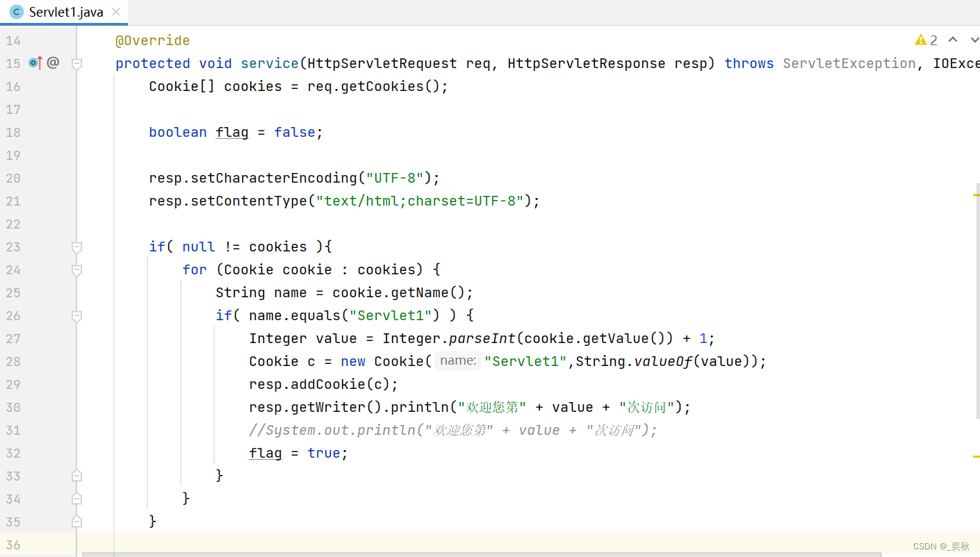Click the Java class icon on Servlet1.java tab
Screen dimensions: 980x557
pyautogui.click(x=16, y=12)
